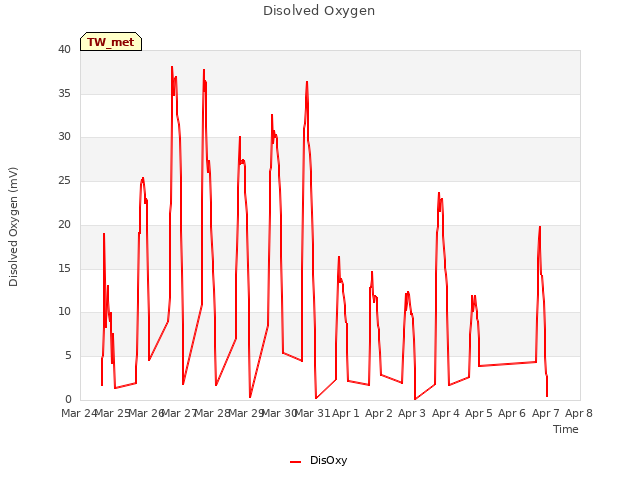640x480 pixels.
Task: Click the Apr 5 x-axis tick label
Action: point(478,413)
